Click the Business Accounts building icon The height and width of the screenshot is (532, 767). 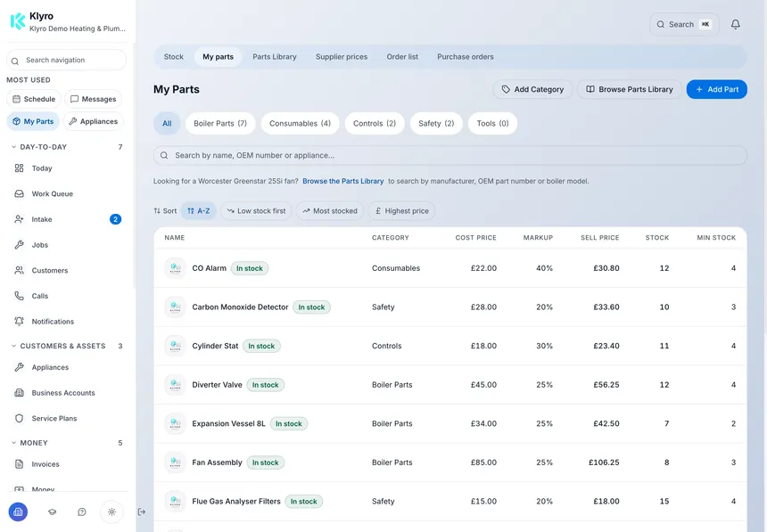click(19, 393)
